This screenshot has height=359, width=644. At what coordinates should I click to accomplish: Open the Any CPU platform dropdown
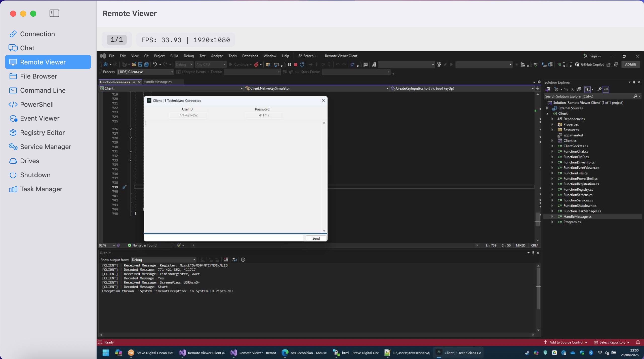point(211,65)
